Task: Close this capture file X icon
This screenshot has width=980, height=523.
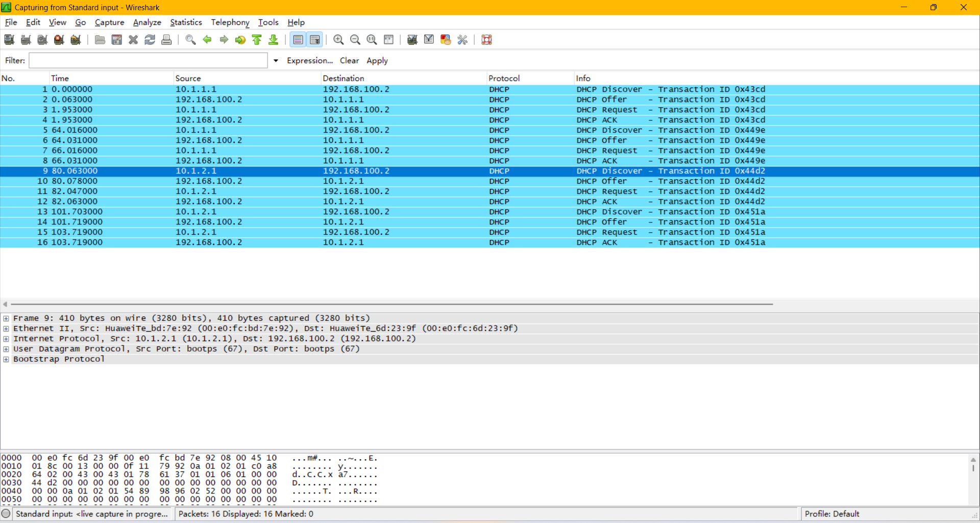Action: 133,40
